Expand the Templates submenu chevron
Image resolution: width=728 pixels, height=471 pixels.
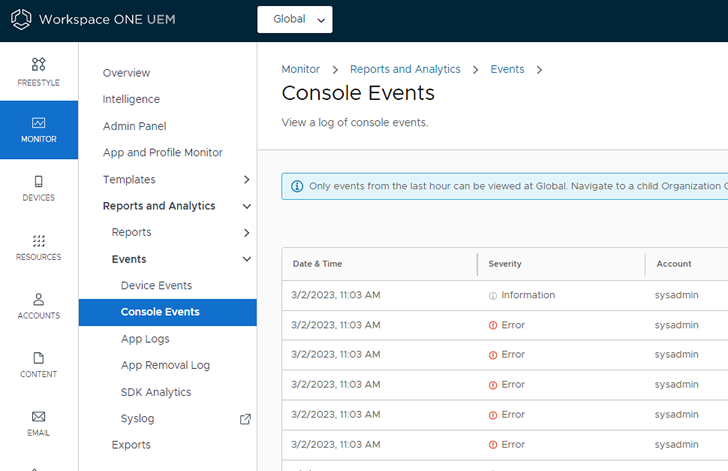coord(247,179)
